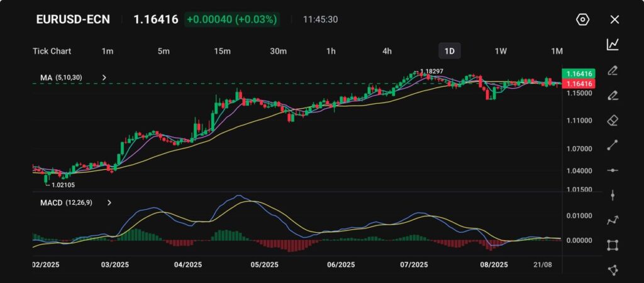
Task: Select the zigzag arrow polyline tool
Action: (613, 220)
